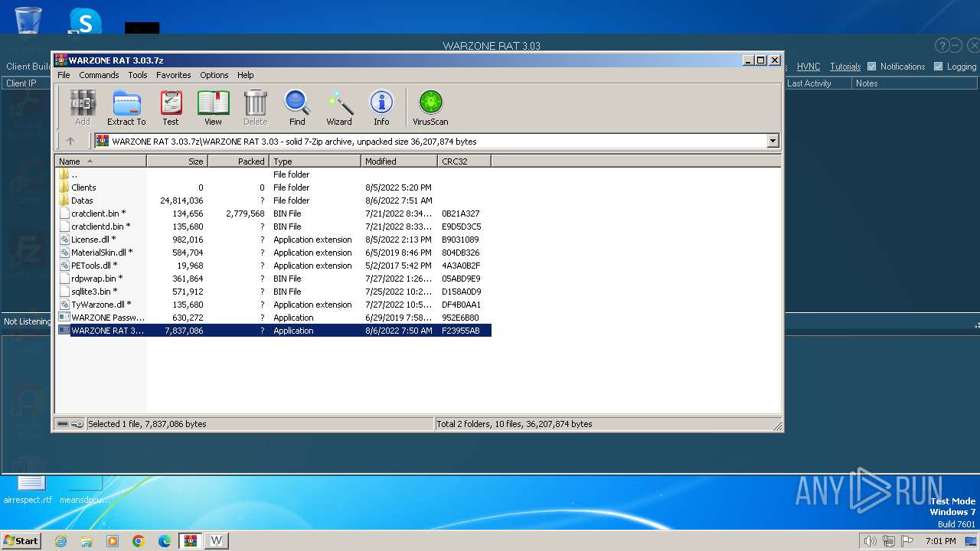Select PETools.dll file row

[274, 266]
